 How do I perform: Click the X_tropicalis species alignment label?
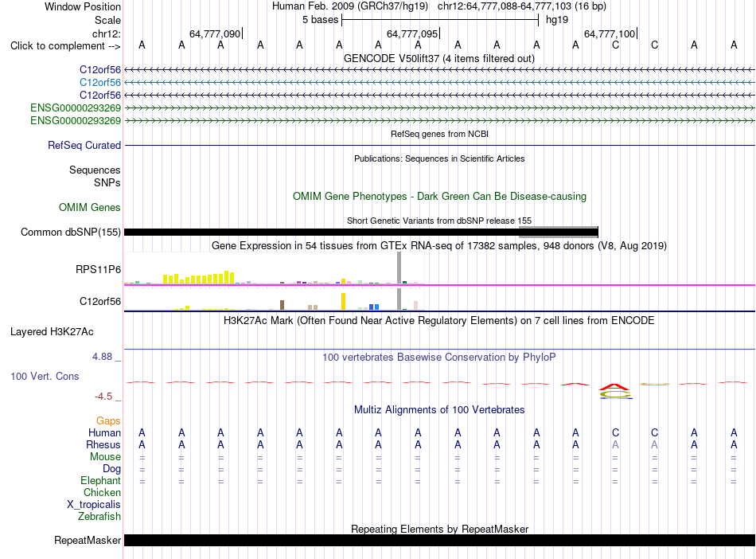click(94, 505)
